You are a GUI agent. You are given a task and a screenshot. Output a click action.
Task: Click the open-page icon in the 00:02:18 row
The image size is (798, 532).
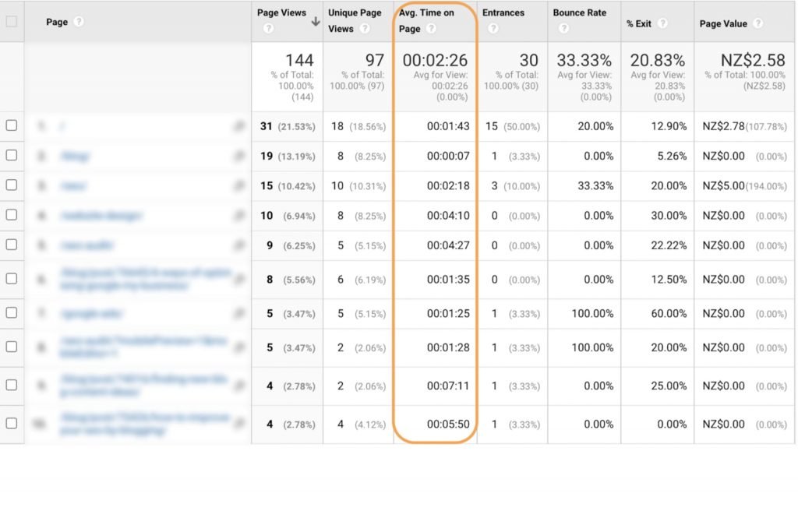point(238,186)
